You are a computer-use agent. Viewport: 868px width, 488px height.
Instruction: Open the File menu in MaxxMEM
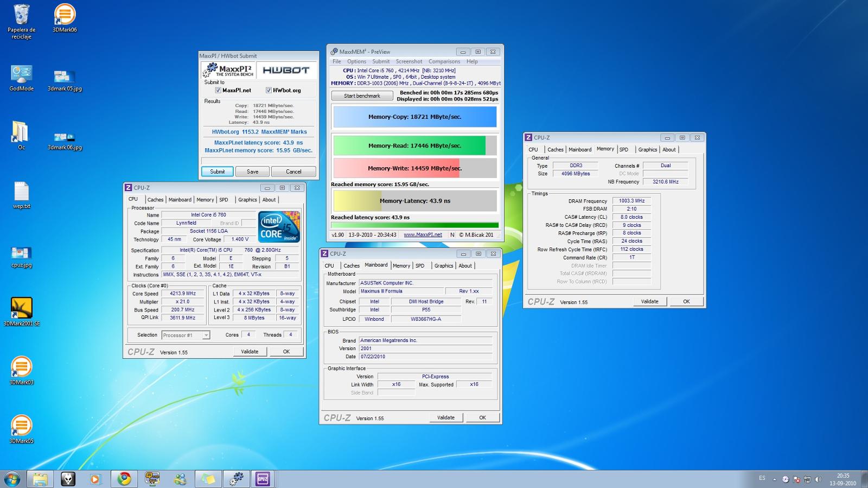coord(337,61)
